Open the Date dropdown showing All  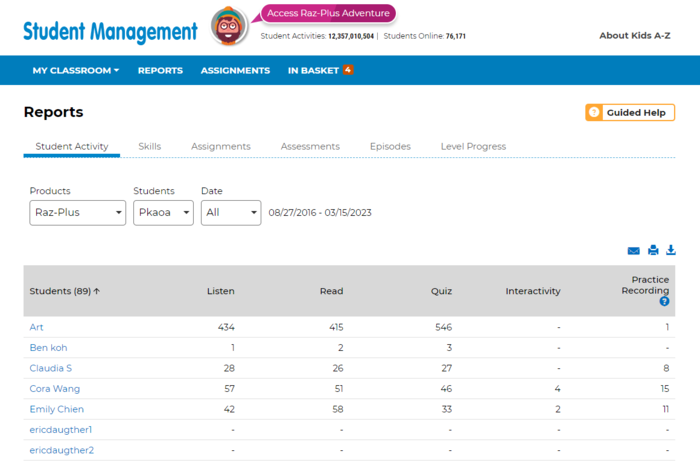tap(230, 213)
